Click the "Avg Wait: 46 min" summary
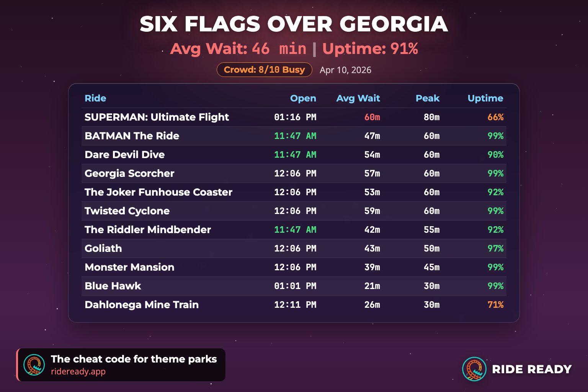This screenshot has width=588, height=392. tap(238, 49)
